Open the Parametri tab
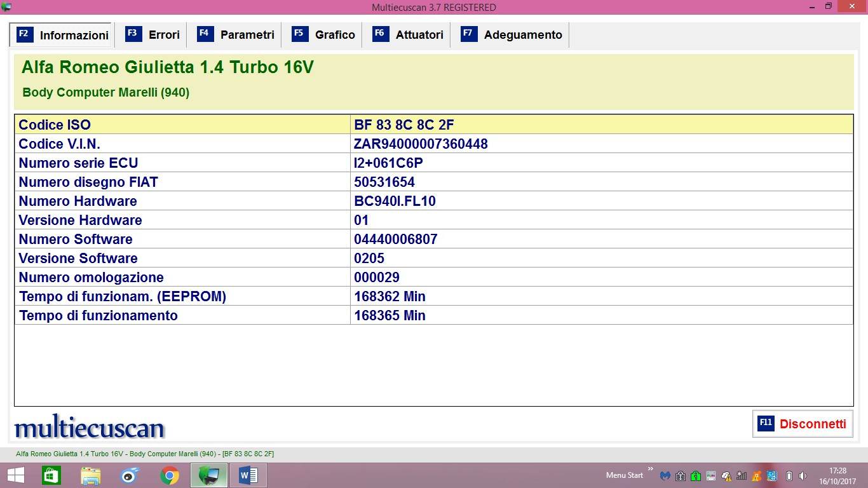The image size is (868, 488). (235, 35)
